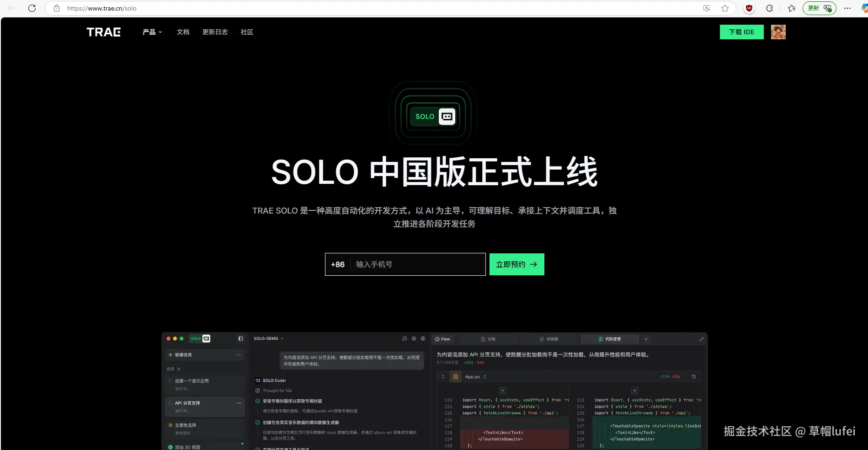Click the chat message about API 分页支持
This screenshot has height=450, width=868.
[x=351, y=361]
